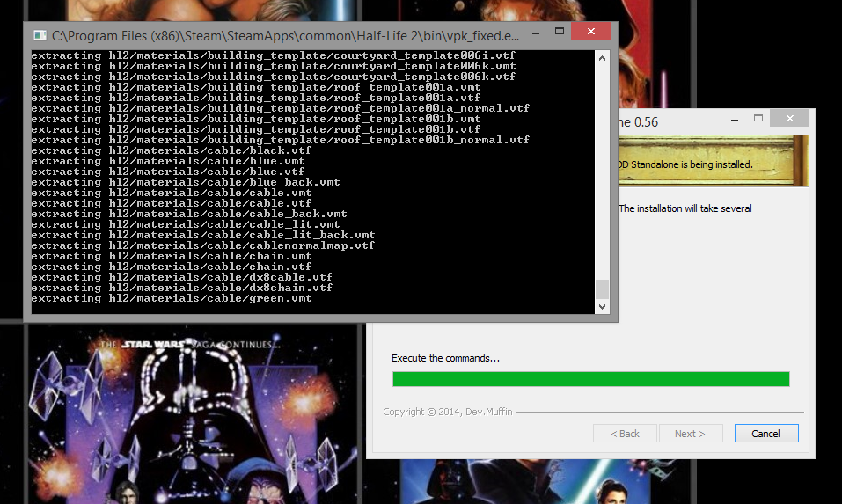Click console window system icon
Screen dimensions: 842x504
pyautogui.click(x=40, y=35)
